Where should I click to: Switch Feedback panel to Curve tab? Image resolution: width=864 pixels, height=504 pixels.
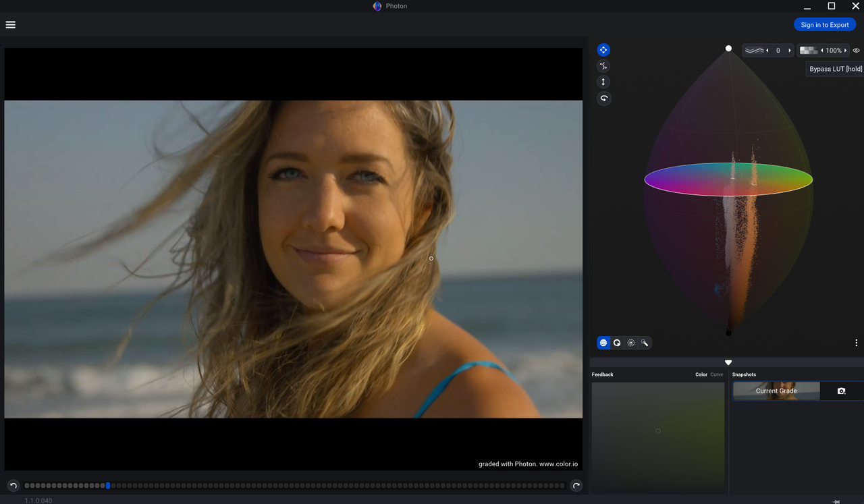pos(717,374)
